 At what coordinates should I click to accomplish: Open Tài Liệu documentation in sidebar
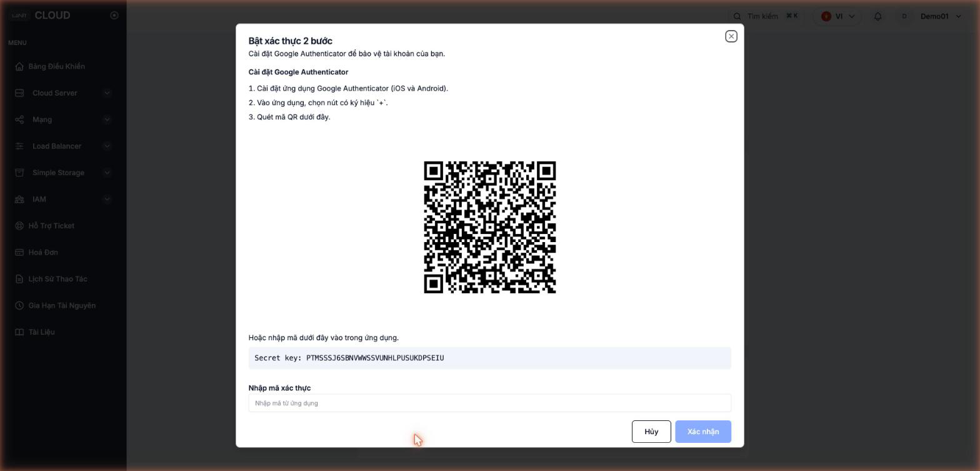pos(41,332)
